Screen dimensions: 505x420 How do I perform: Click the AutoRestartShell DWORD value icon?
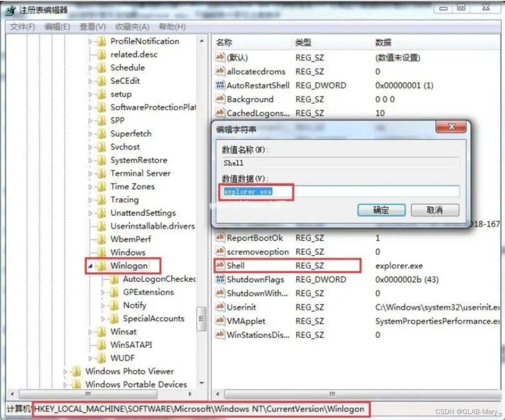coord(220,86)
